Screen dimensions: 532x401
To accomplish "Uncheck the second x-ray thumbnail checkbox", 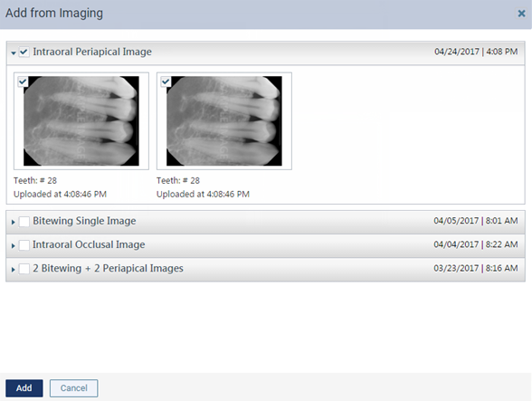I will tap(166, 81).
